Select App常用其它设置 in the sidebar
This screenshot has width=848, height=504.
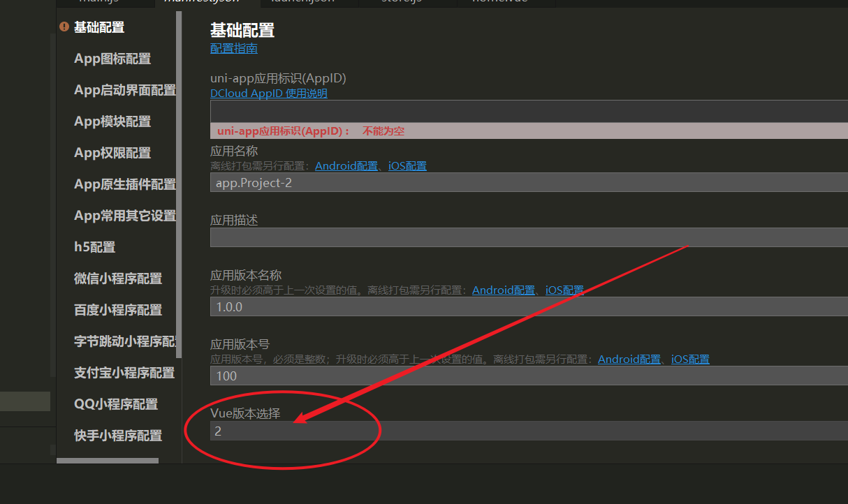(125, 216)
